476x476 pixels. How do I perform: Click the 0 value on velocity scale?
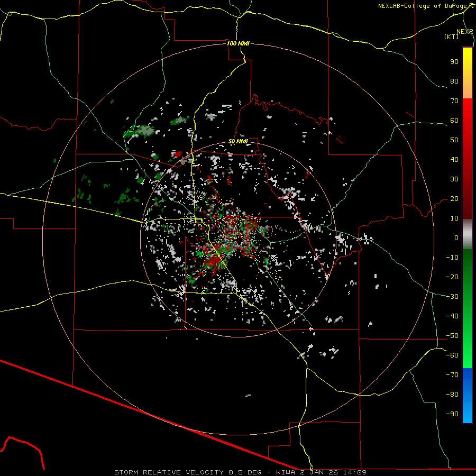coord(456,238)
